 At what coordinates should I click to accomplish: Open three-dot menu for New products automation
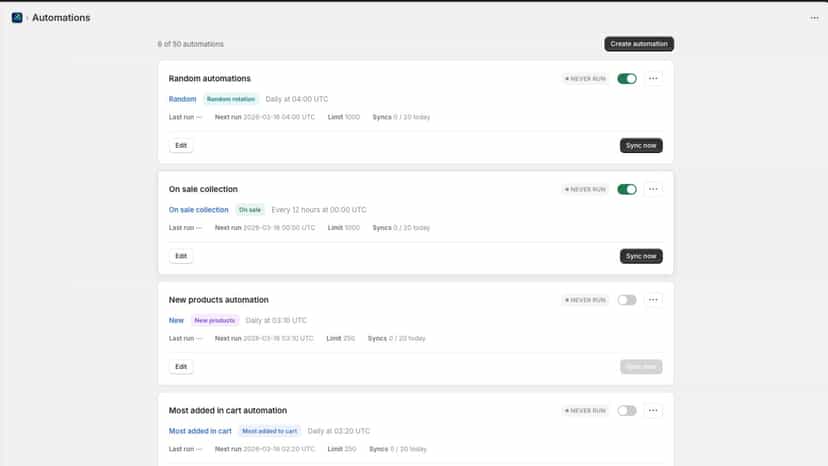(653, 300)
